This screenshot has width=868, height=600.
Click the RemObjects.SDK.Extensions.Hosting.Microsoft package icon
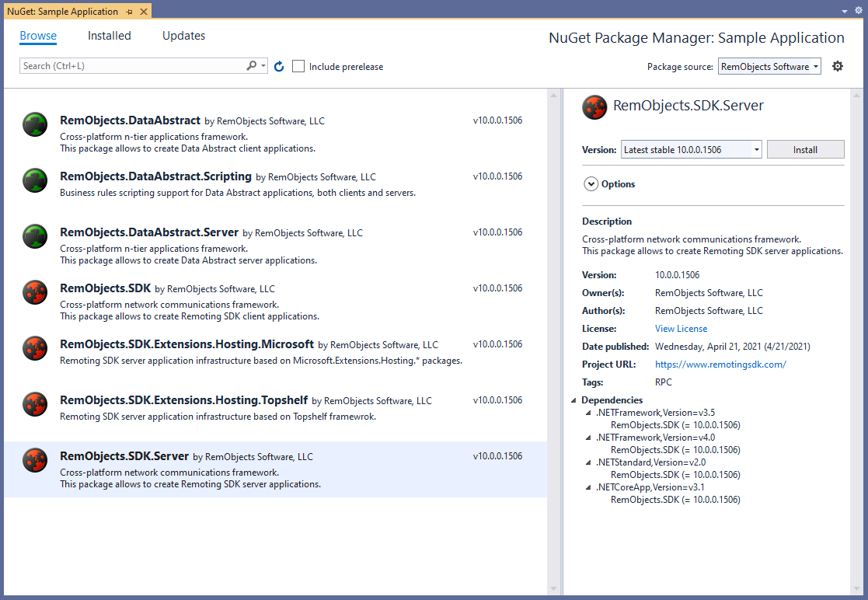35,348
